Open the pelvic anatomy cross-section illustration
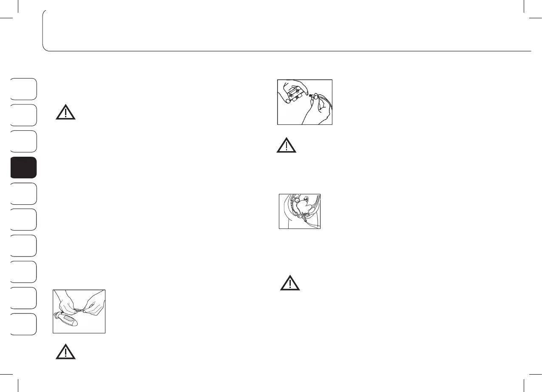The height and width of the screenshot is (392, 542). tap(300, 212)
